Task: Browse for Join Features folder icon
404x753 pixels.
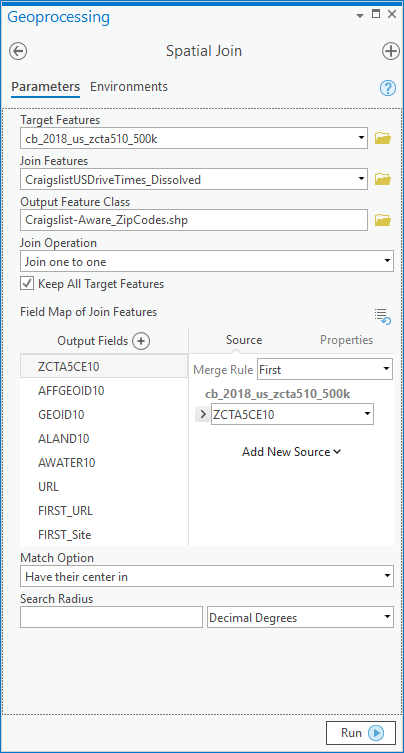Action: click(383, 180)
